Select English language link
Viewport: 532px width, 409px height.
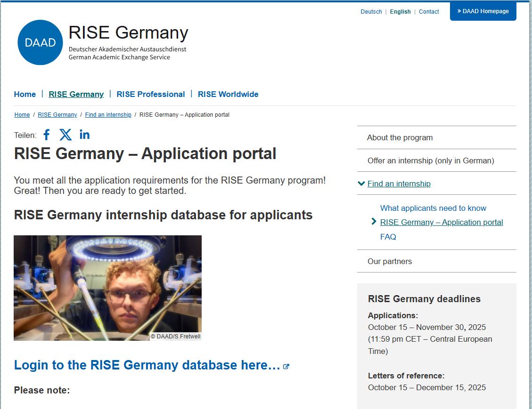[x=401, y=11]
